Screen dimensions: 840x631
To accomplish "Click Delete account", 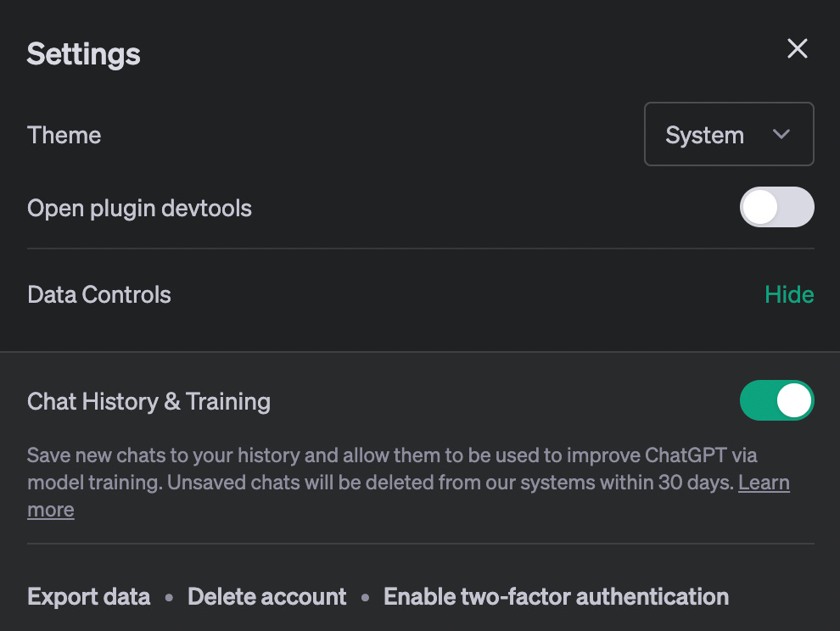I will [x=266, y=597].
